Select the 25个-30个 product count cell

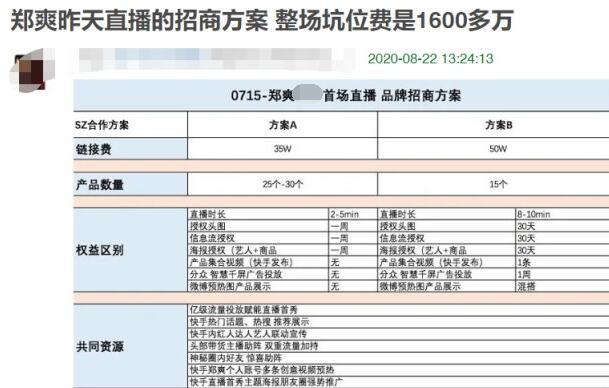point(283,184)
